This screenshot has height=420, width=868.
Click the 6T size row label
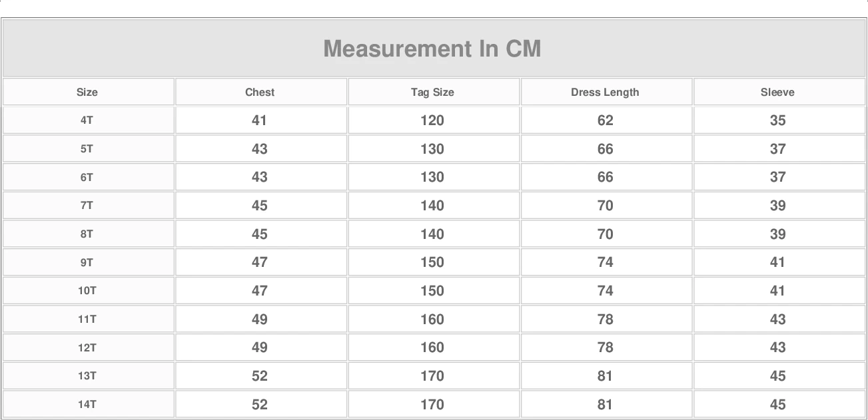tap(87, 177)
